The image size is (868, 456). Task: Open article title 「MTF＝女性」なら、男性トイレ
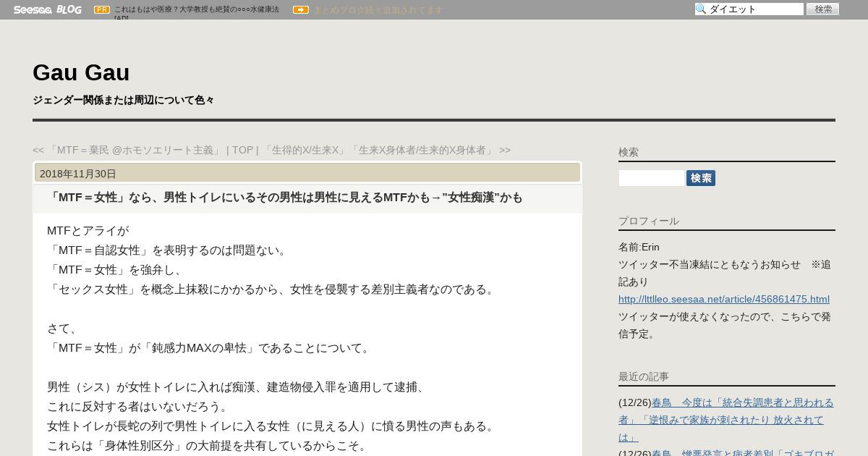click(x=285, y=198)
